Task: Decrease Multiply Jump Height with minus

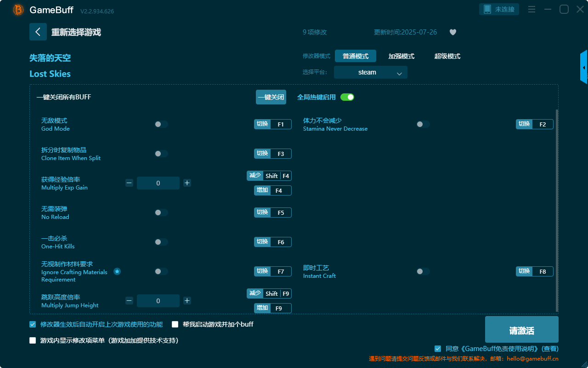Action: [129, 301]
